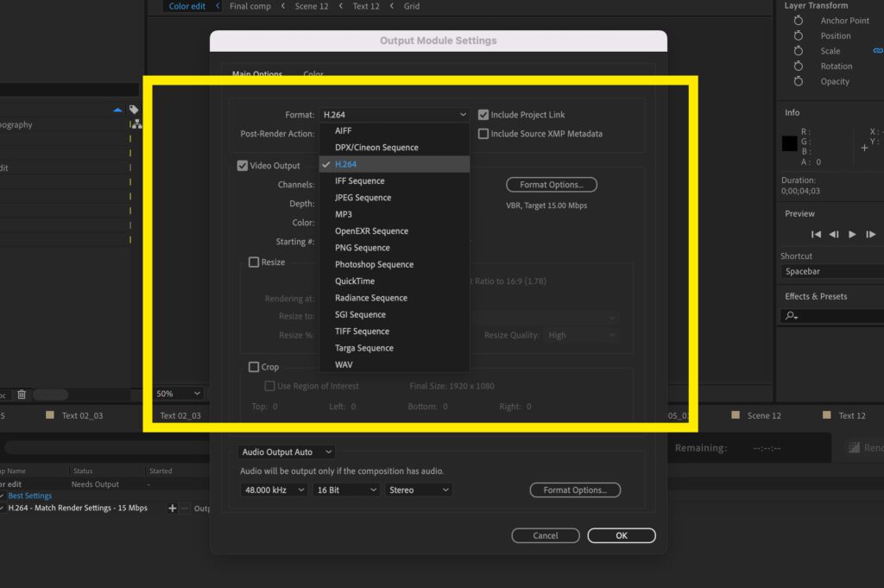Choose Photoshop Sequence format
Image resolution: width=884 pixels, height=588 pixels.
tap(394, 264)
